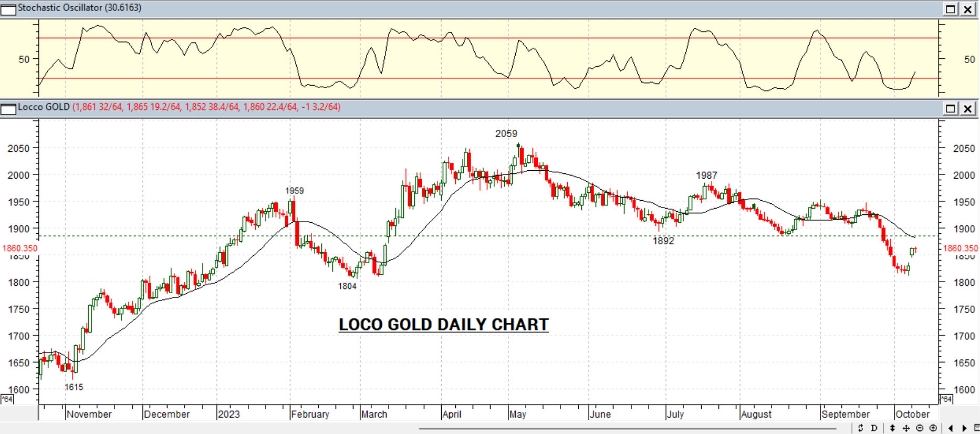Image resolution: width=980 pixels, height=434 pixels.
Task: Click the right '50' oscillator scale label
Action: click(969, 59)
